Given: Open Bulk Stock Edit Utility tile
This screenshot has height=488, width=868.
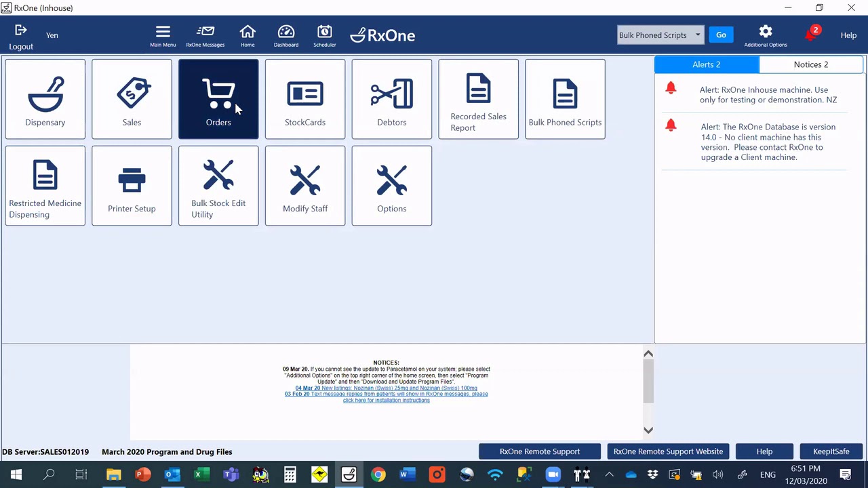Looking at the screenshot, I should point(218,186).
